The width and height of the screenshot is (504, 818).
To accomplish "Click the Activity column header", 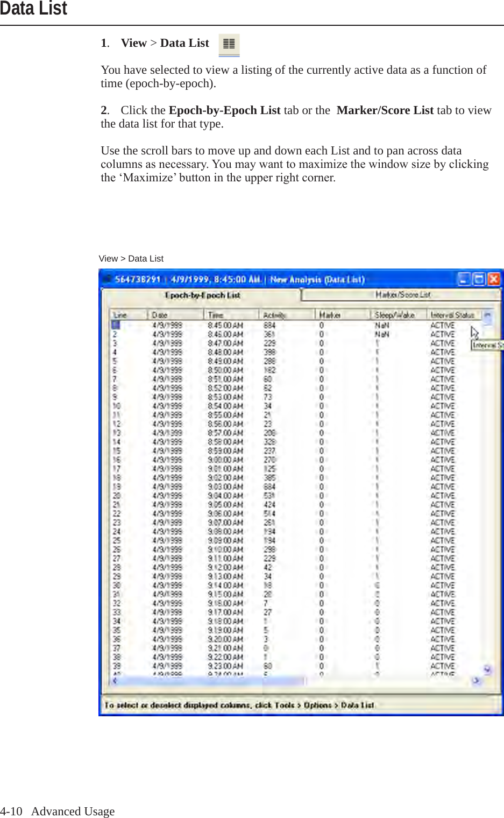I will pos(274,315).
